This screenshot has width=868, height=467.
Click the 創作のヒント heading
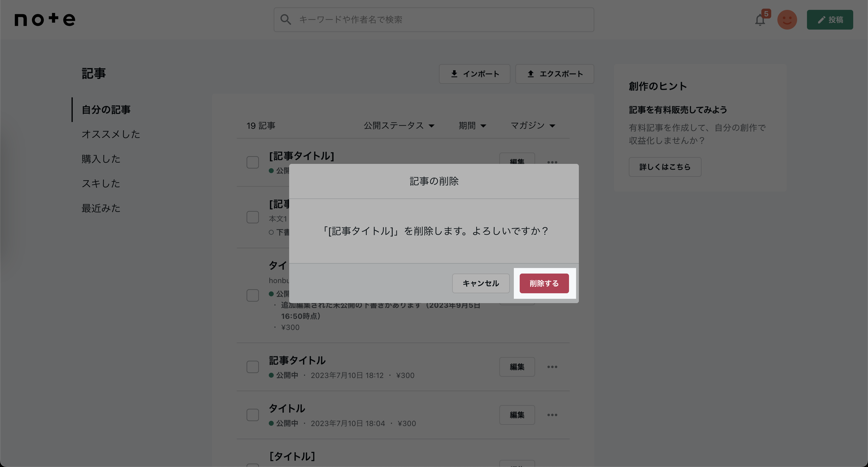click(x=658, y=86)
